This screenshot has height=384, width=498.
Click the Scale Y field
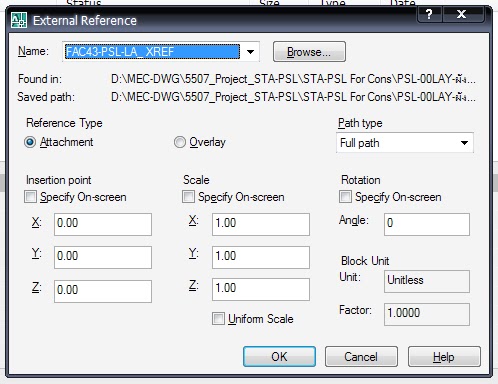261,257
